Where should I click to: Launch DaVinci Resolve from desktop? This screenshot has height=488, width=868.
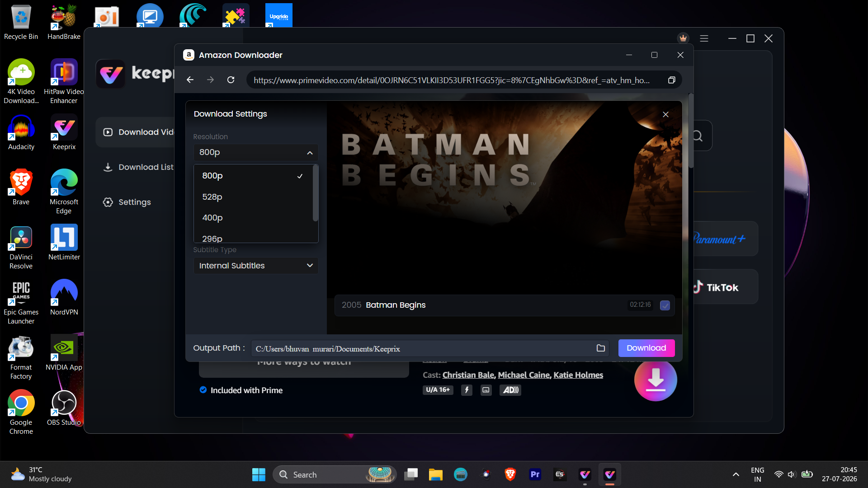coord(21,247)
